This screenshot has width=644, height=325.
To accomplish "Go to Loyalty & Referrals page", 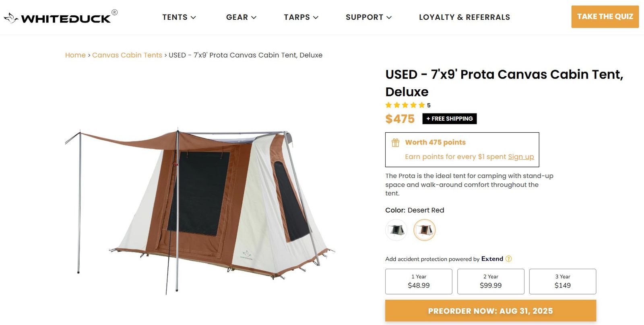I will 464,17.
